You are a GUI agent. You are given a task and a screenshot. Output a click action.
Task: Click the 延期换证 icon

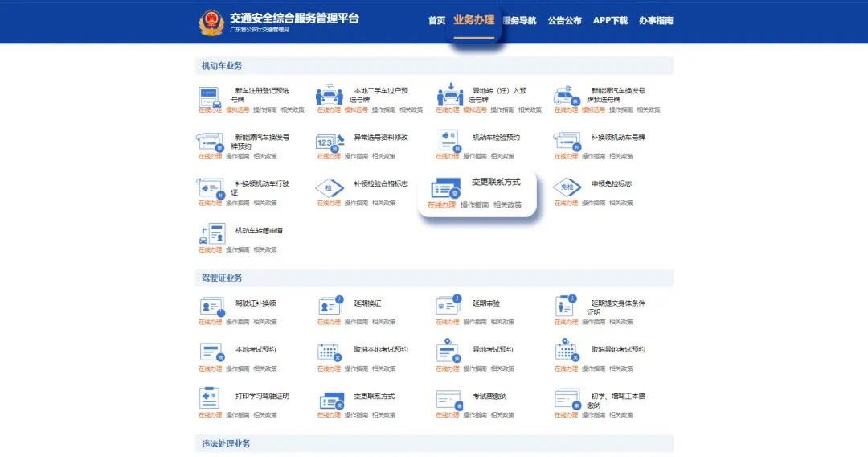331,306
